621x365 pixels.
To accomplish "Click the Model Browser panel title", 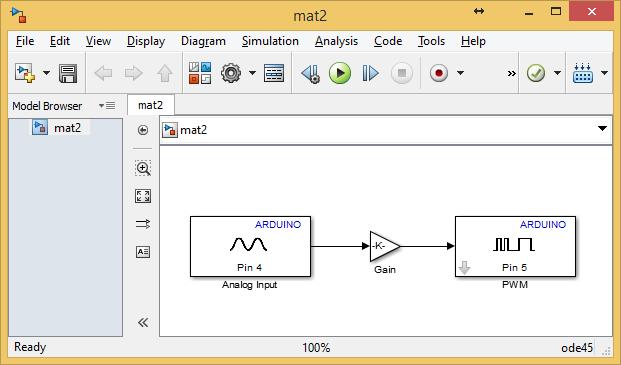I will coord(47,106).
